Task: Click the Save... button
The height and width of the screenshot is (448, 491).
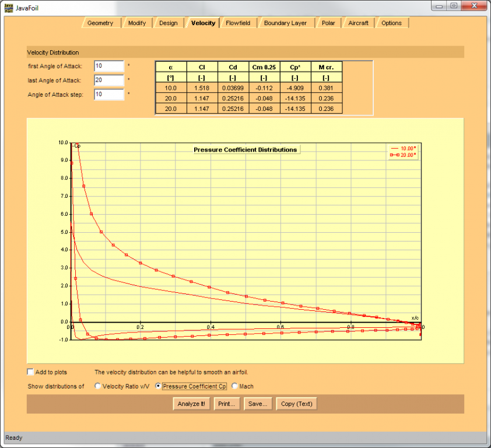Action: 257,404
